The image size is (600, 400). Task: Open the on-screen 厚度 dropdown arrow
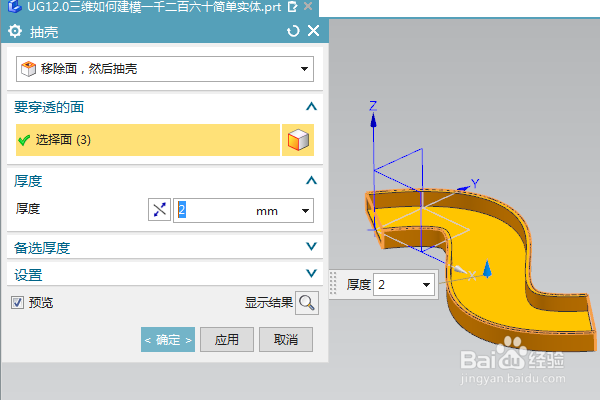click(426, 284)
